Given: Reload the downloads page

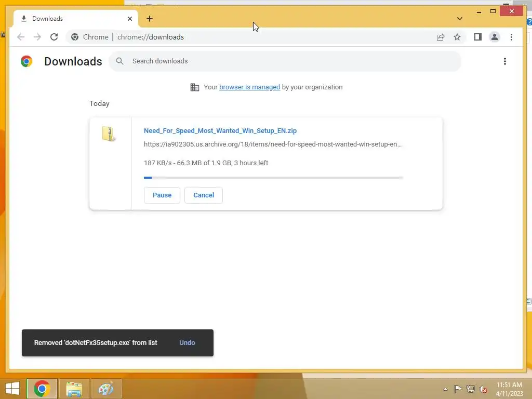Looking at the screenshot, I should (54, 37).
